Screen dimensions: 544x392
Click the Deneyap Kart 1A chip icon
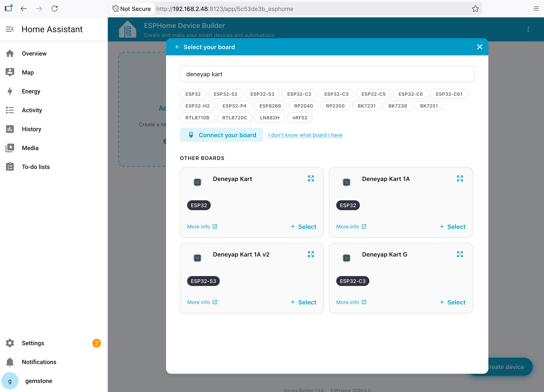346,182
